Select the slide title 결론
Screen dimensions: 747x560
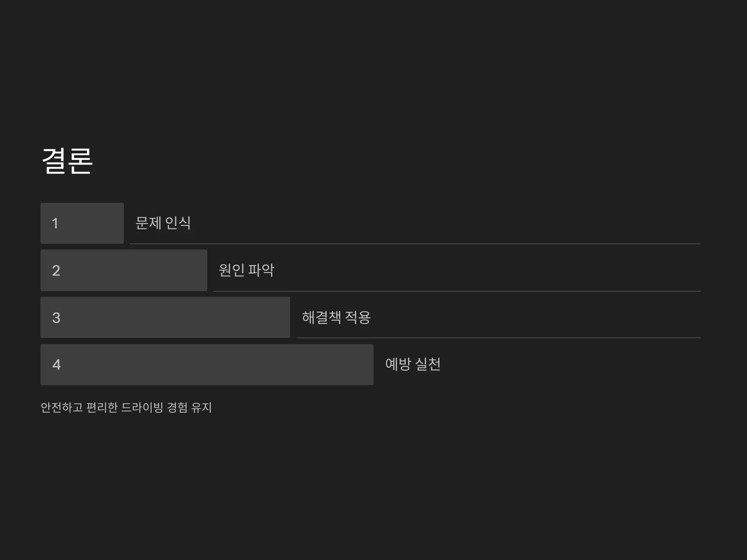point(67,161)
